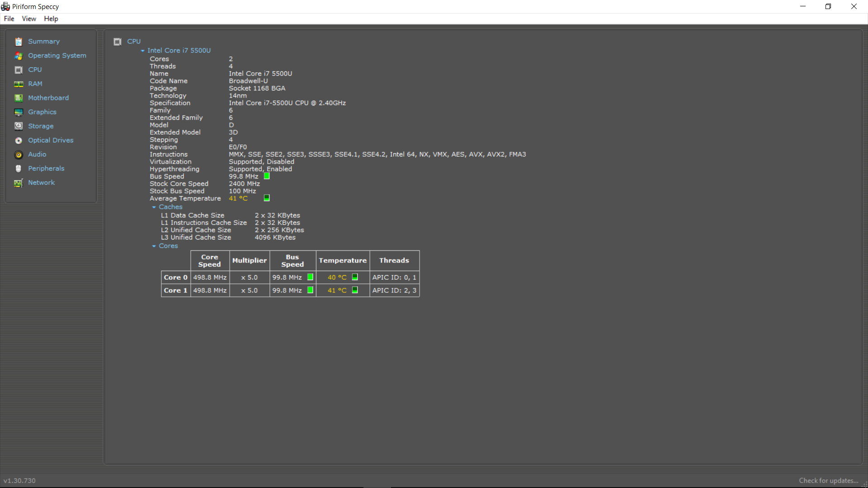Viewport: 868px width, 488px height.
Task: Open the Storage section
Action: [41, 126]
